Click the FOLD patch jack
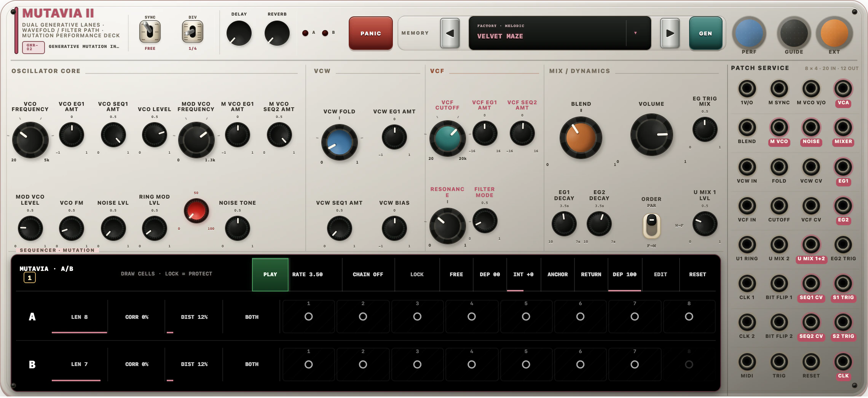Image resolution: width=868 pixels, height=398 pixels. point(779,167)
